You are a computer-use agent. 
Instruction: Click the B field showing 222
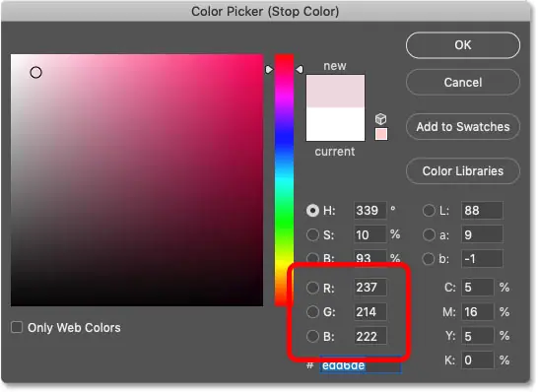[x=370, y=337]
